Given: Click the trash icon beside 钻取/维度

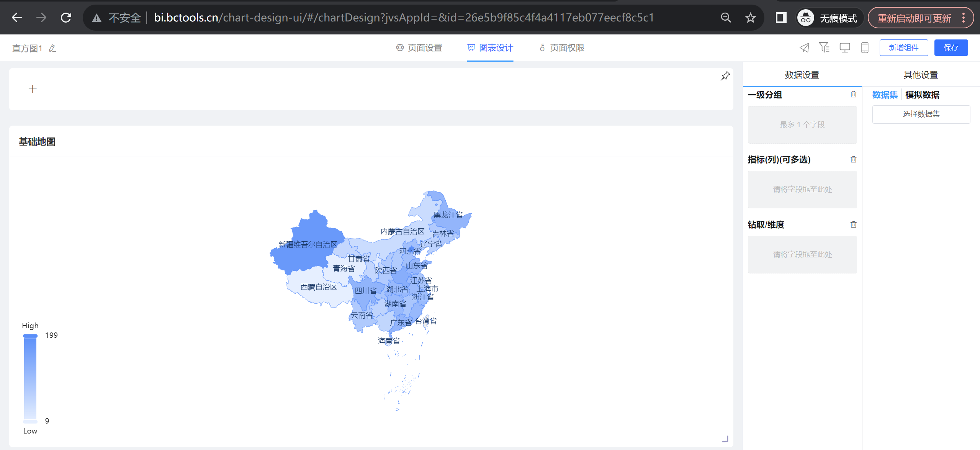Looking at the screenshot, I should [853, 225].
